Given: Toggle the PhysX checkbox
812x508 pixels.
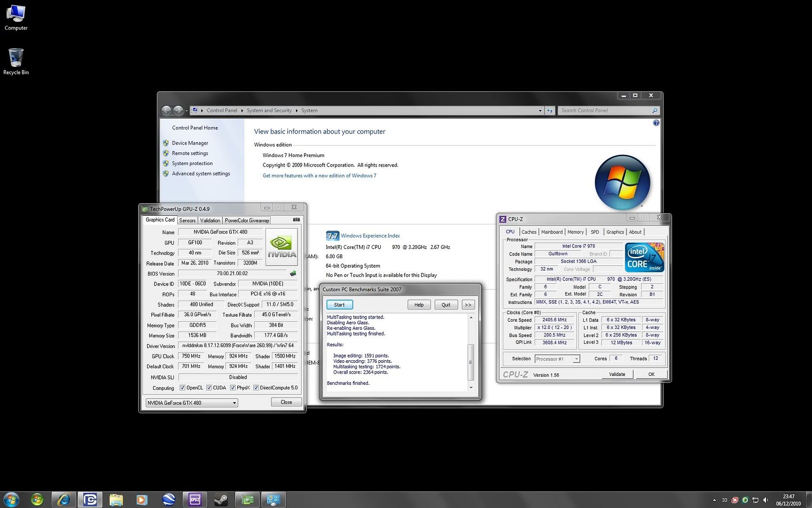Looking at the screenshot, I should [233, 388].
